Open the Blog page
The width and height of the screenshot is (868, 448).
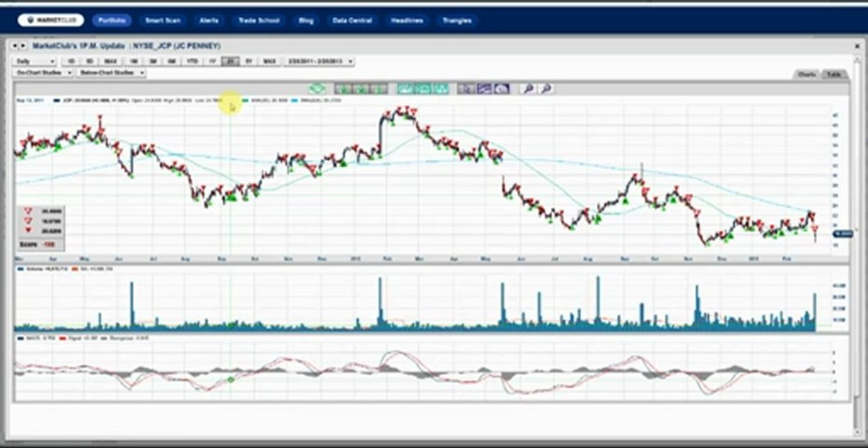coord(306,21)
